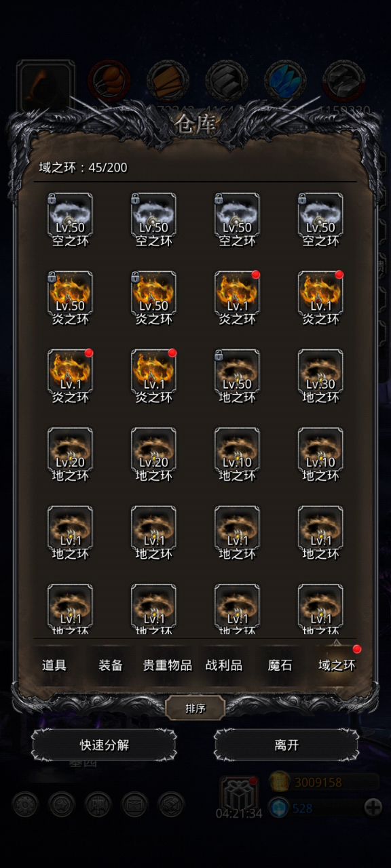Select the Lv.30 地之环 ring
The image size is (391, 868).
click(x=320, y=372)
